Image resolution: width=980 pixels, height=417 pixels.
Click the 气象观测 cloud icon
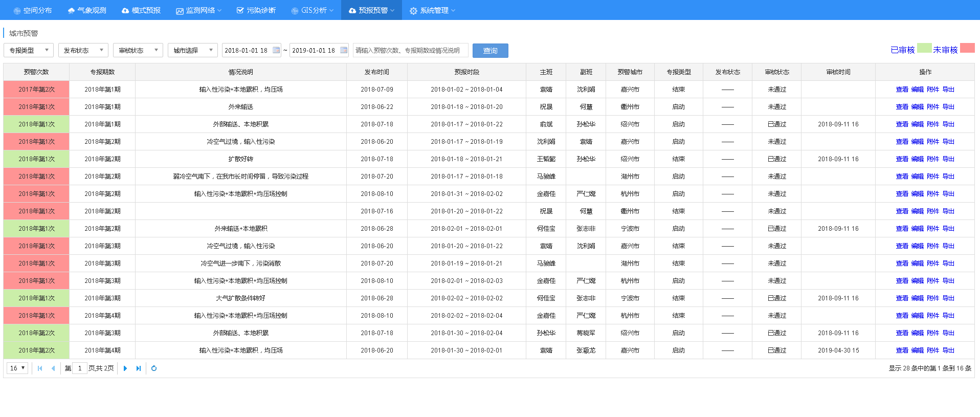click(x=71, y=11)
